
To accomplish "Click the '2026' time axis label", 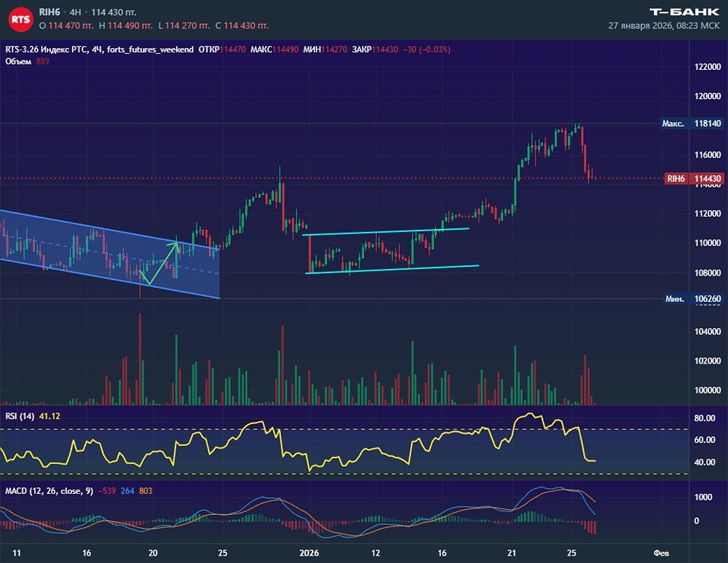I will pos(309,553).
